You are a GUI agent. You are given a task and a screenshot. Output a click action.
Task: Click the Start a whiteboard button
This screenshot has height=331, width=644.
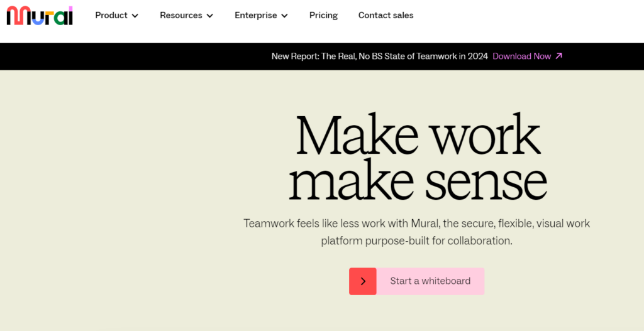point(416,281)
